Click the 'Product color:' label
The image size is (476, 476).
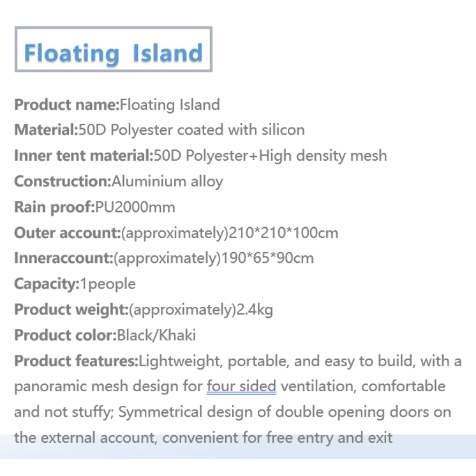[66, 336]
